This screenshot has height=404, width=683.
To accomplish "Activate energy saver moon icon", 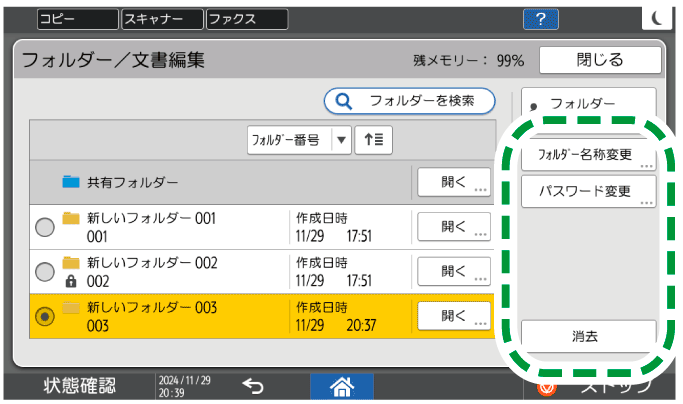I will (x=657, y=18).
